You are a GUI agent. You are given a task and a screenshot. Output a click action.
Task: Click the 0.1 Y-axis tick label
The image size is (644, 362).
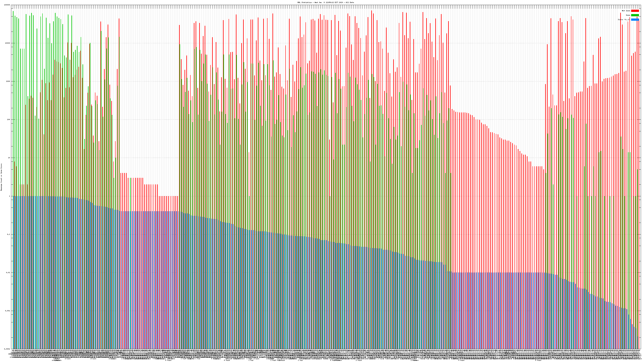9,234
